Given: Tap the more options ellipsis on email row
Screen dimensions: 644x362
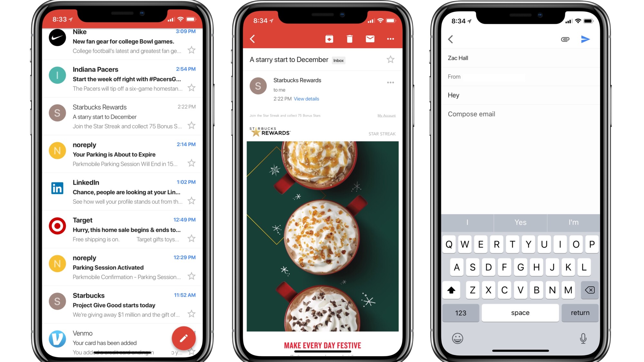Looking at the screenshot, I should pyautogui.click(x=389, y=84).
